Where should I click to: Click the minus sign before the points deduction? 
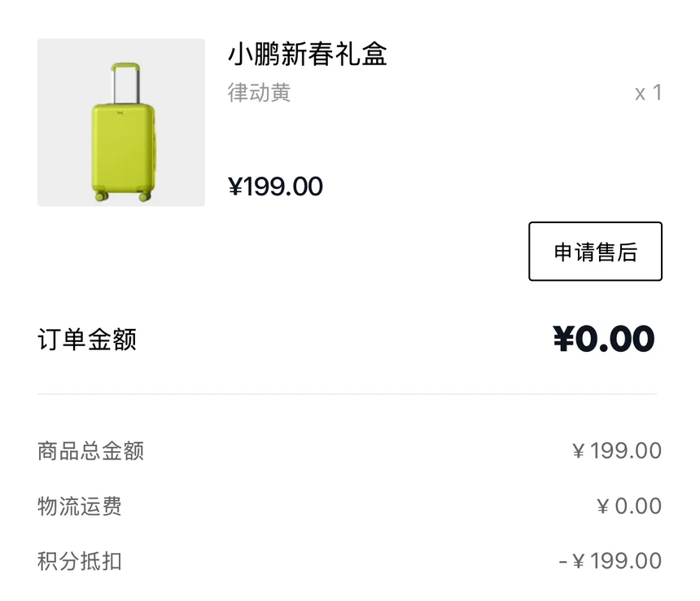tap(562, 561)
